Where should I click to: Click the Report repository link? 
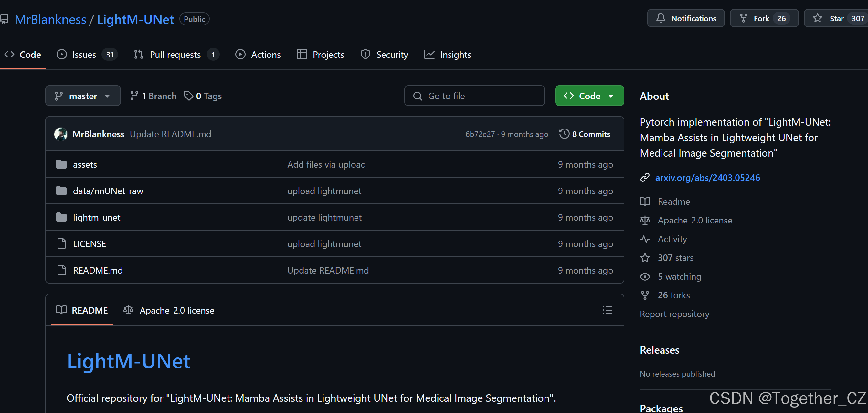coord(675,314)
